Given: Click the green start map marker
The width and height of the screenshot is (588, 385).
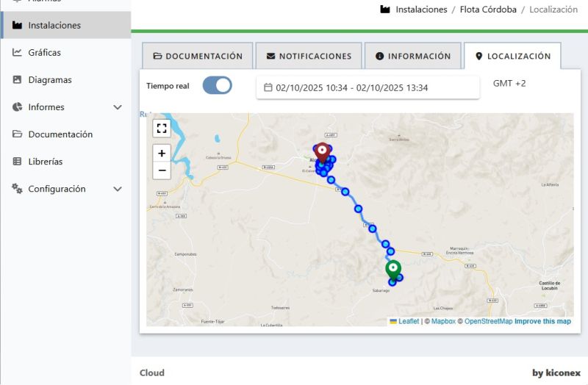Looking at the screenshot, I should (393, 270).
